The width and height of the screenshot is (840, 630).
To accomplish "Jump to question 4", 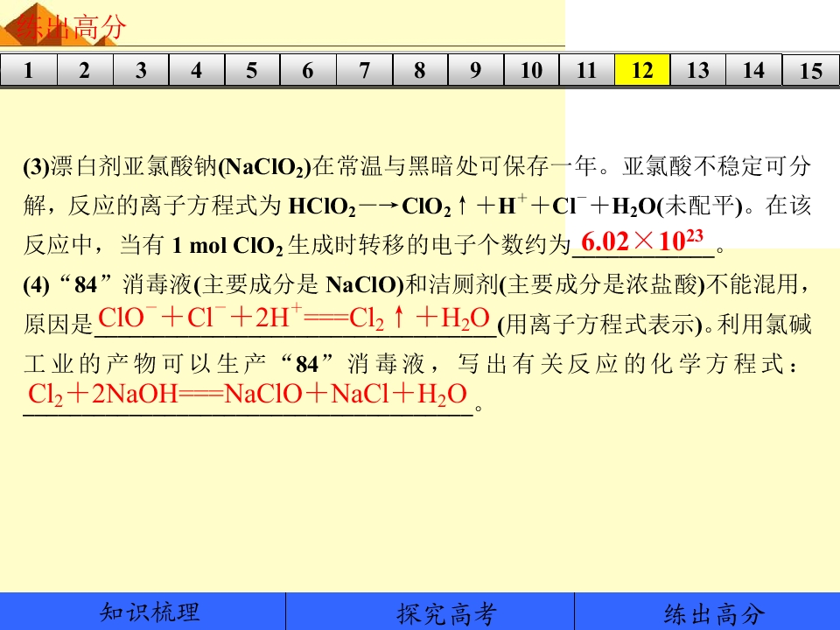I will (197, 70).
